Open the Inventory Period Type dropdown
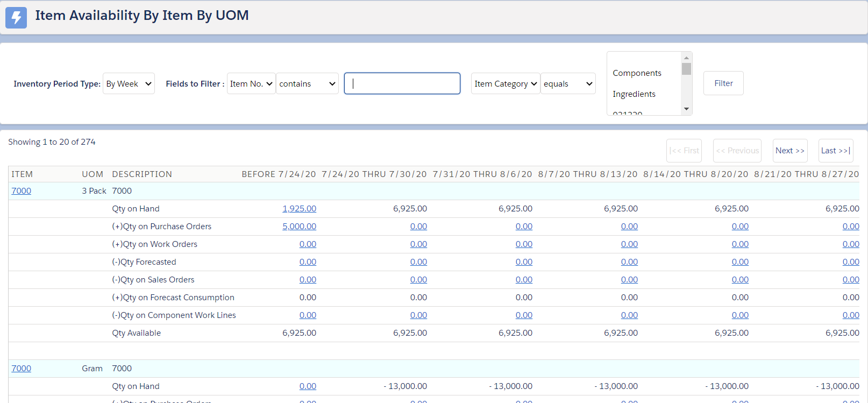 (129, 83)
